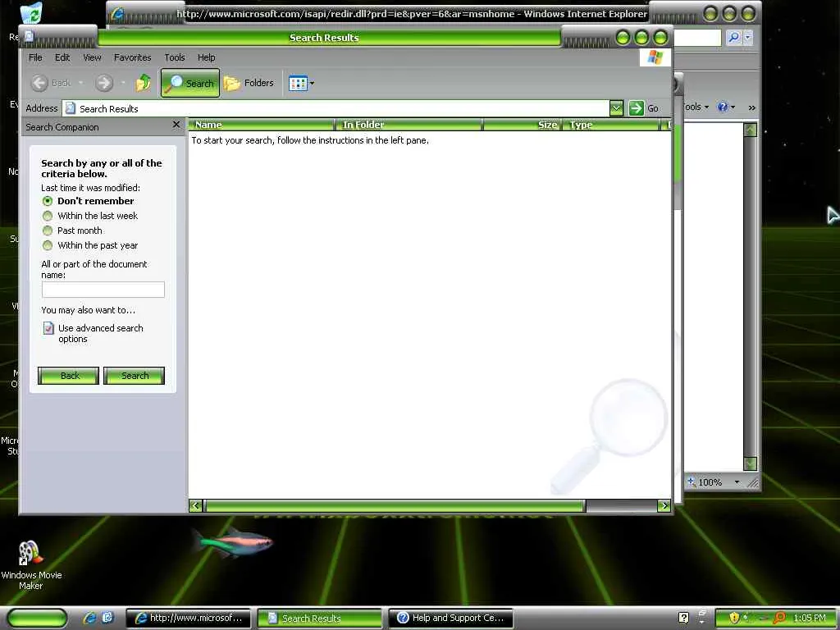This screenshot has height=630, width=840.
Task: Sort by the Type column header
Action: (611, 125)
